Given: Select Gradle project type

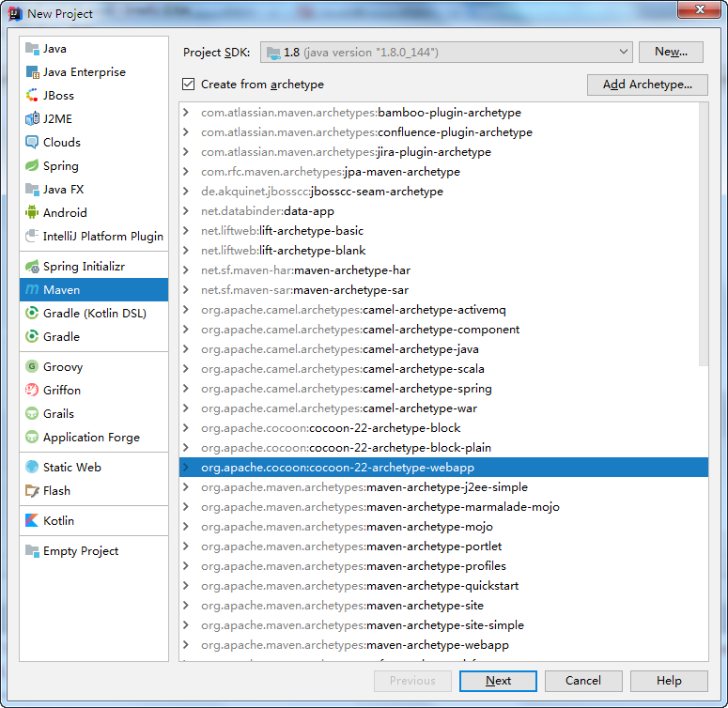Looking at the screenshot, I should pyautogui.click(x=94, y=336).
